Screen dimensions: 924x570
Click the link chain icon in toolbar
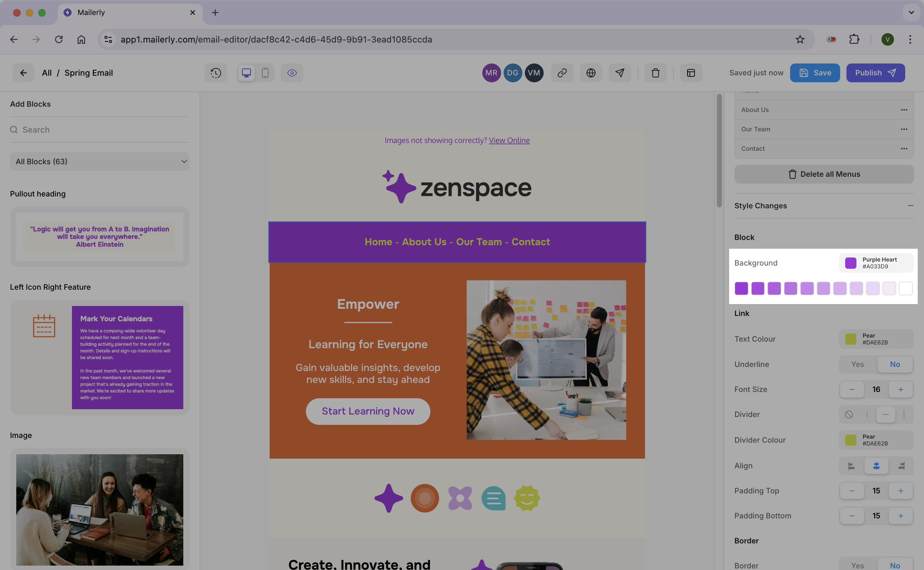tap(562, 73)
